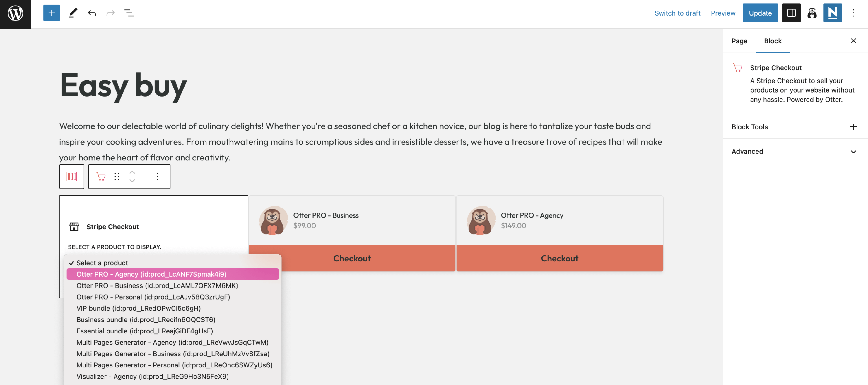Switch to the Page tab
Viewport: 868px width, 385px height.
pos(739,41)
